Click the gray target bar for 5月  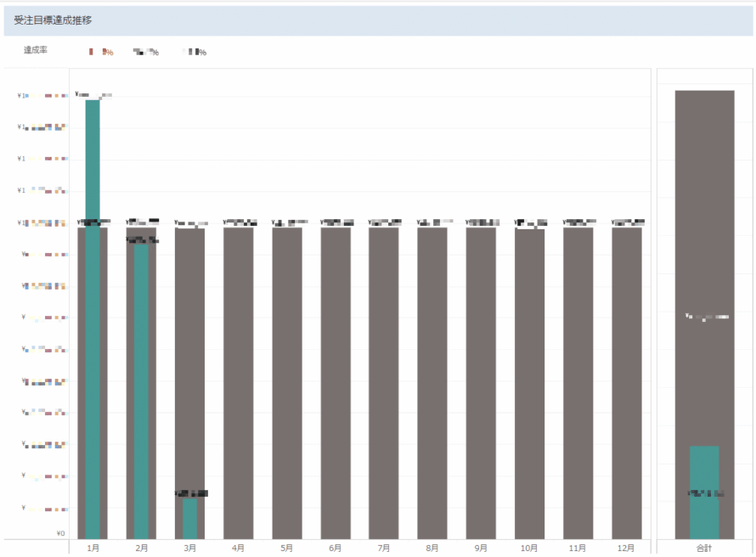[x=287, y=382]
